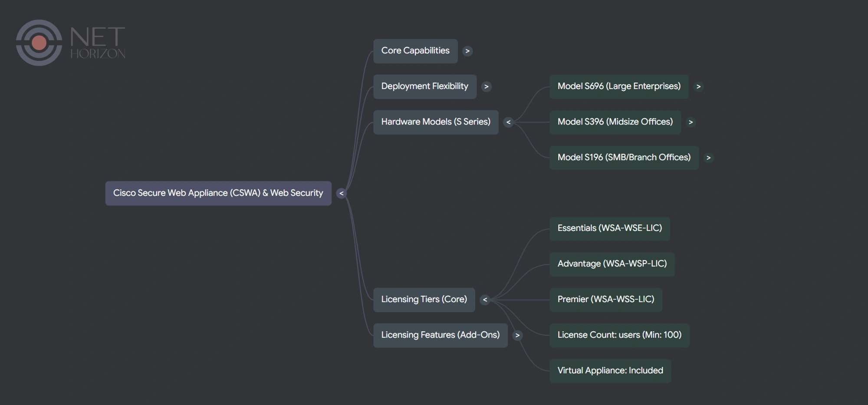Collapse the Licensing Tiers (Core) branch

pos(485,300)
